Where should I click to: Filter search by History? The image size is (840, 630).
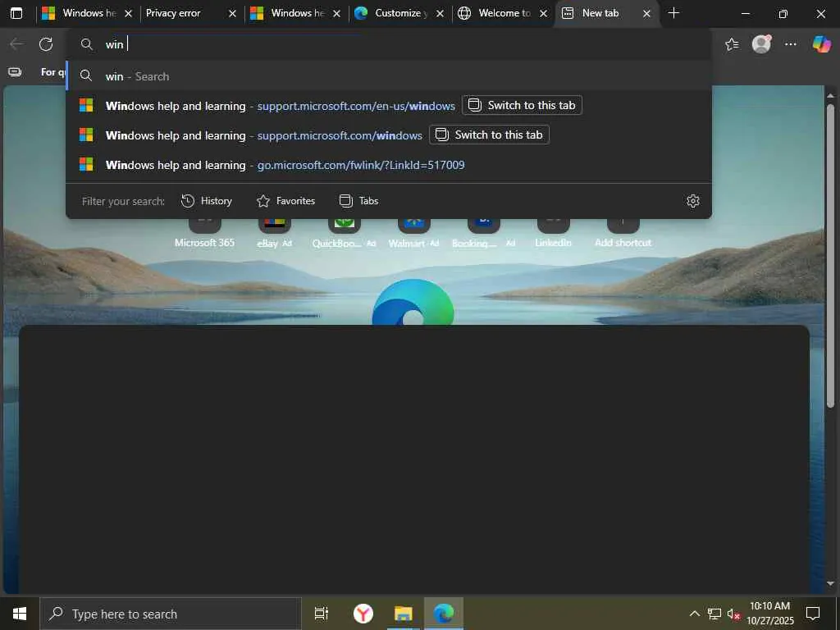[x=206, y=201]
